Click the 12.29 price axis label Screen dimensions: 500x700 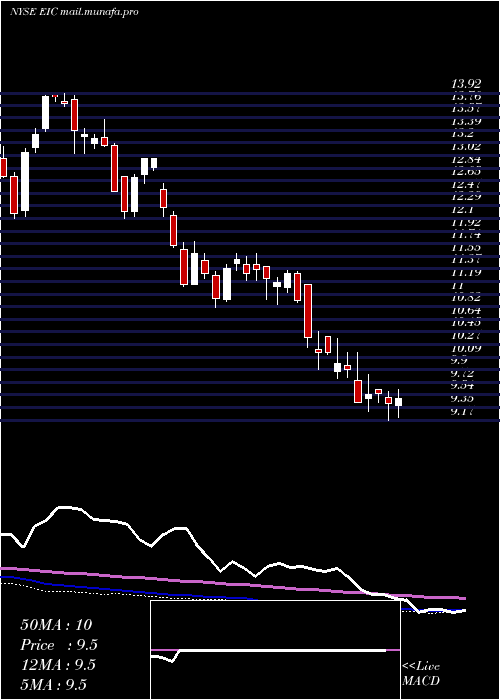coord(466,197)
